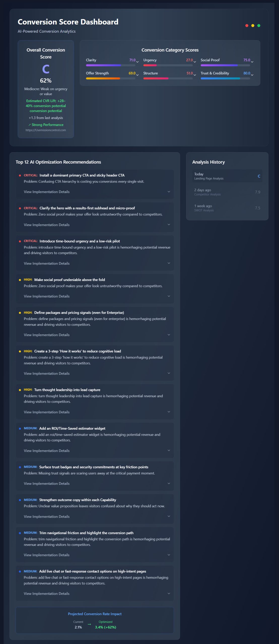The width and height of the screenshot is (279, 644).
Task: Open the Usemissioncontrol.com URL link
Action: 46,130
